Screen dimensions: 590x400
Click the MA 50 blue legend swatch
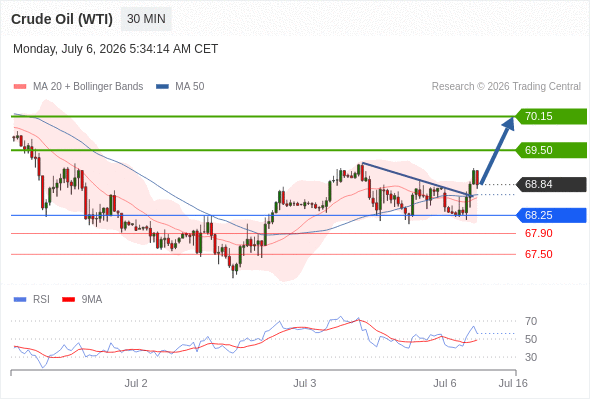point(163,87)
